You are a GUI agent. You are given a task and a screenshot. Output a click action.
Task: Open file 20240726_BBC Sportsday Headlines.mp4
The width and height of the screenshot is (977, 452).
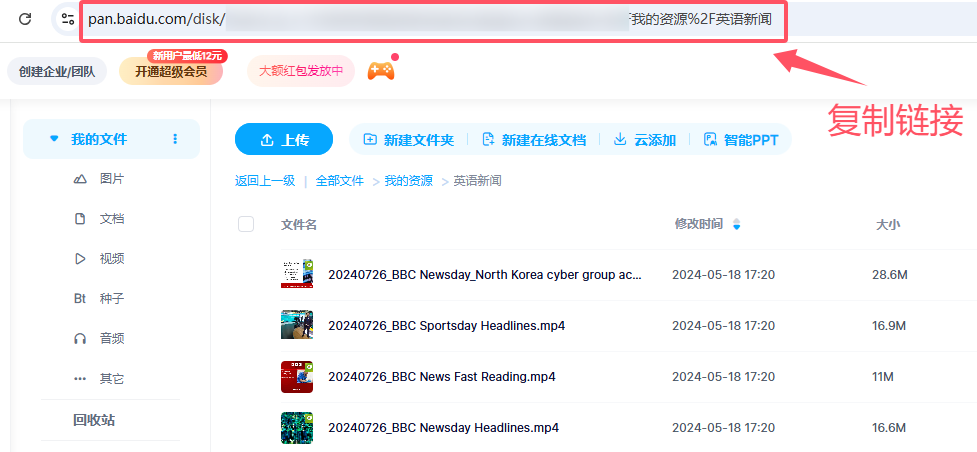pyautogui.click(x=447, y=325)
